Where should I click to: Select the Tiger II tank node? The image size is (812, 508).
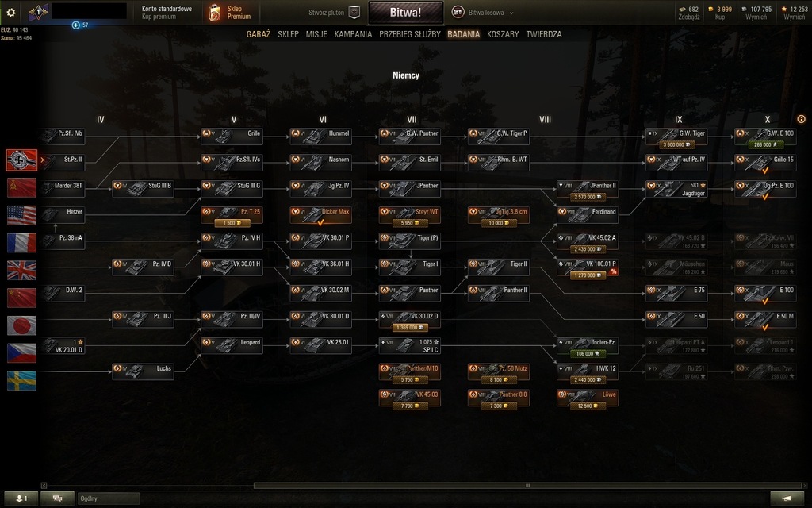click(x=498, y=267)
